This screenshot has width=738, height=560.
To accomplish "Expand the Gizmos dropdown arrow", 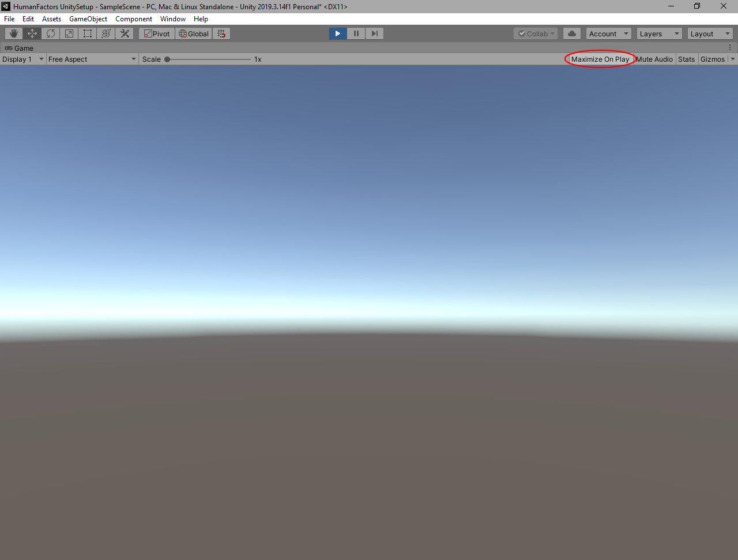I will [733, 59].
